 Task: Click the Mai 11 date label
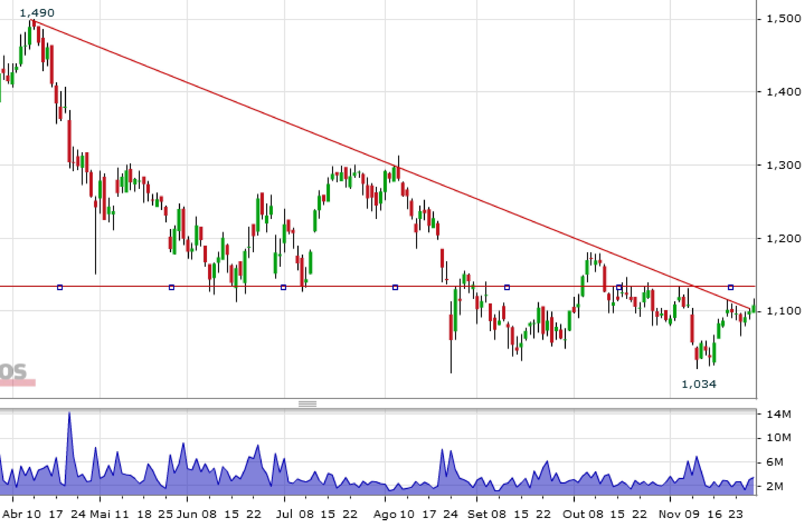(109, 514)
